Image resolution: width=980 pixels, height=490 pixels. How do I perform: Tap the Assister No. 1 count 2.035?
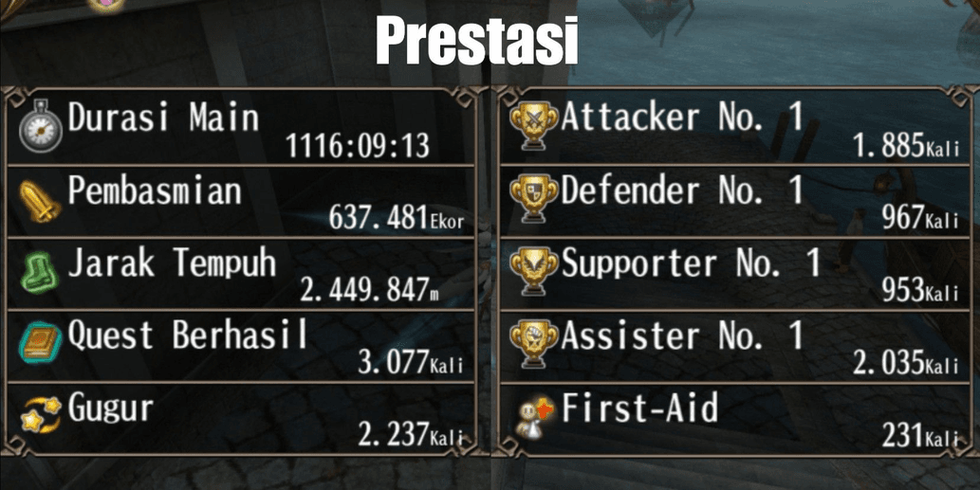pyautogui.click(x=906, y=362)
